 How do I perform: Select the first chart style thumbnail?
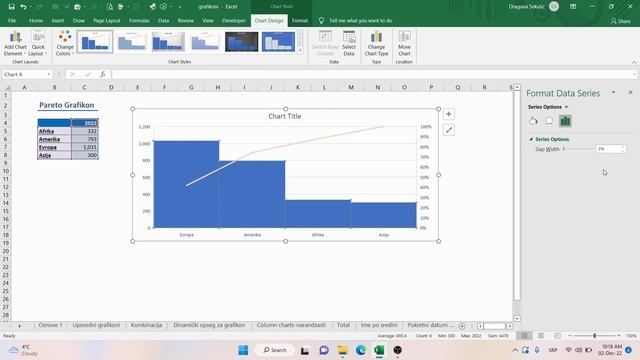click(x=95, y=42)
